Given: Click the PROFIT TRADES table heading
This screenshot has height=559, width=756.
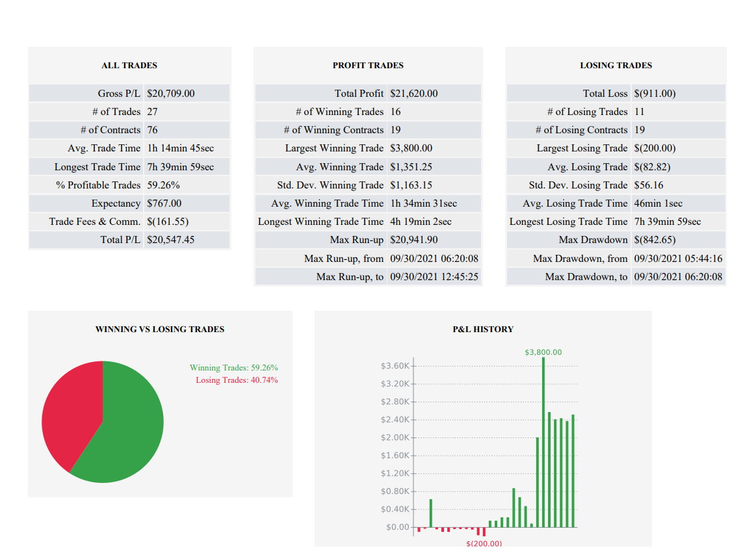Looking at the screenshot, I should [368, 65].
